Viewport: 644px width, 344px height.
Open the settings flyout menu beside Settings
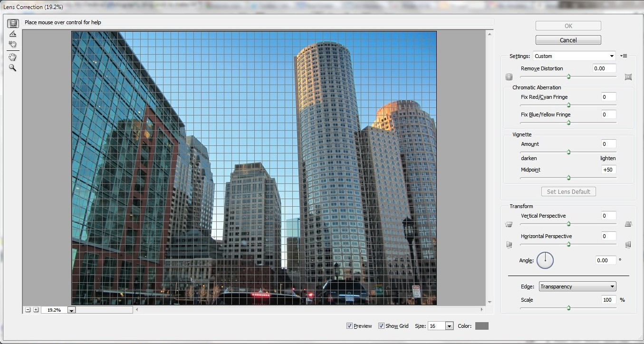tap(624, 56)
